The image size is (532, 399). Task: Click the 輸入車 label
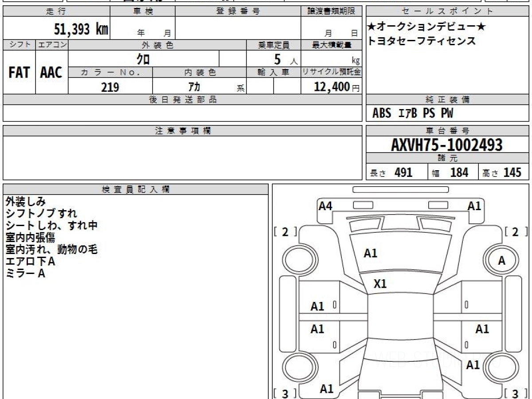274,73
